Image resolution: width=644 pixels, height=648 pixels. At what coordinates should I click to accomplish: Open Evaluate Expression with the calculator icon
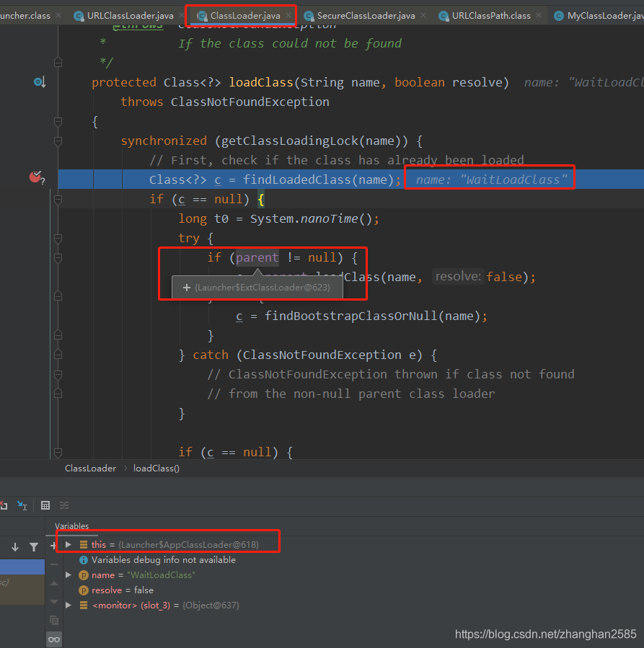pyautogui.click(x=45, y=505)
